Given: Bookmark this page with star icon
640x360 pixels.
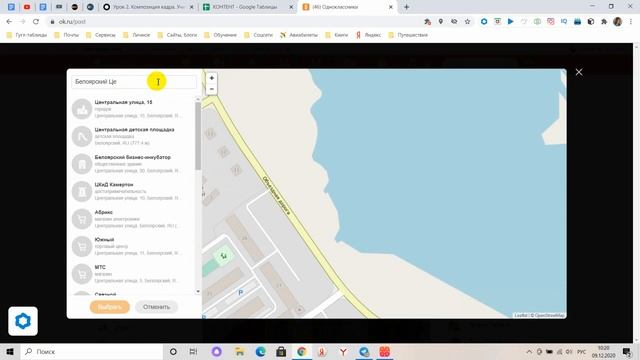Looking at the screenshot, I should coord(467,22).
